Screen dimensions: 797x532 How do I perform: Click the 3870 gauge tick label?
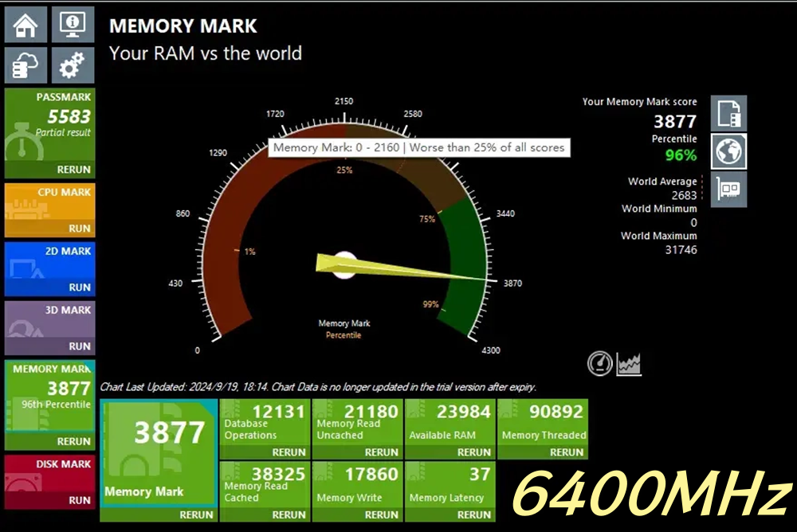click(x=512, y=283)
